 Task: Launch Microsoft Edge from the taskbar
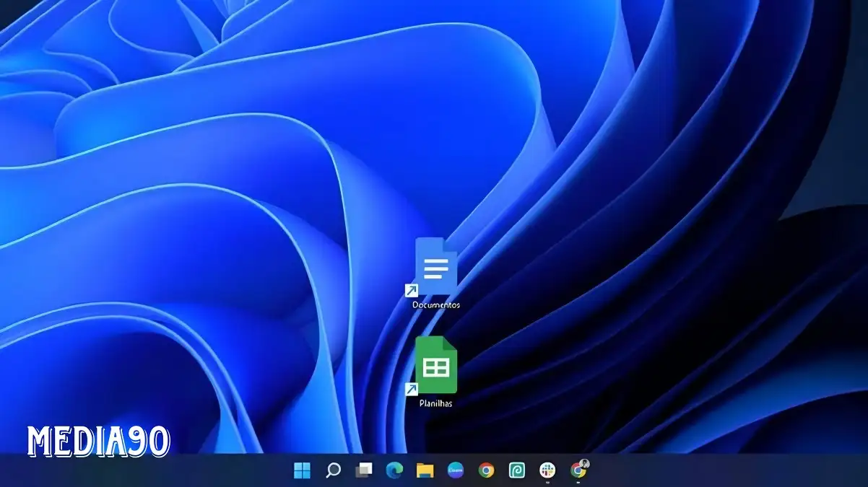click(x=394, y=470)
